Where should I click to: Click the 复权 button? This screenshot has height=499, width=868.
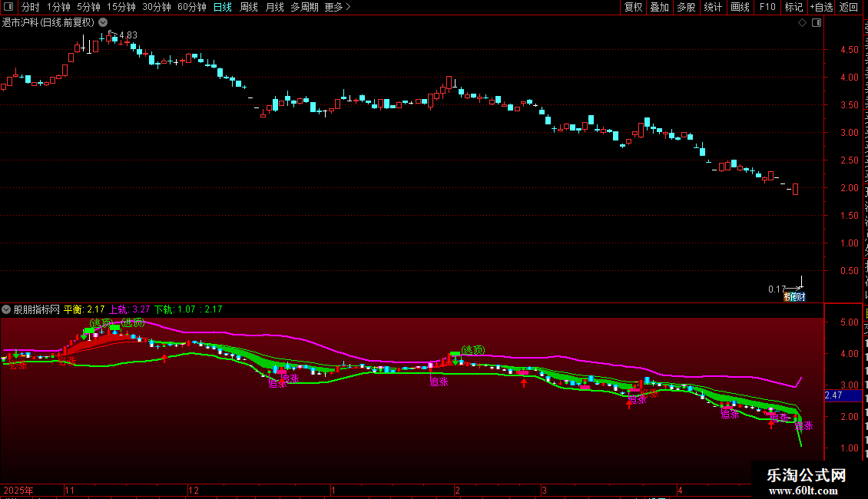click(633, 7)
